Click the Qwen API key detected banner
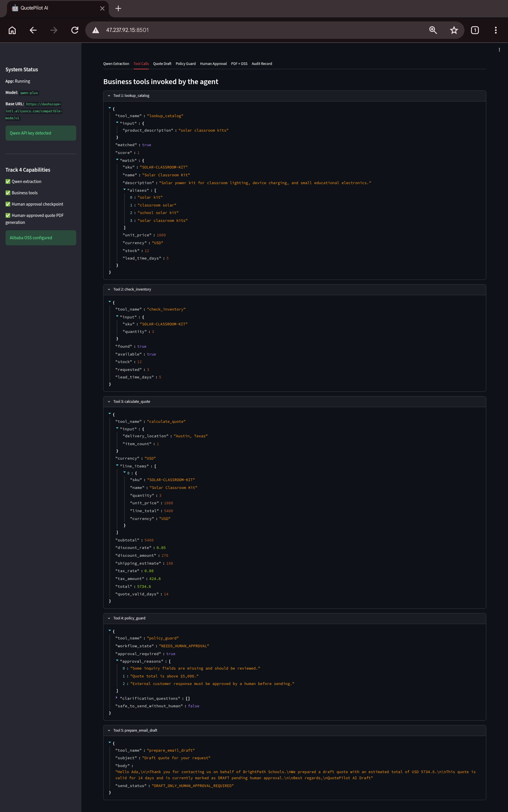This screenshot has height=812, width=508. coord(41,133)
